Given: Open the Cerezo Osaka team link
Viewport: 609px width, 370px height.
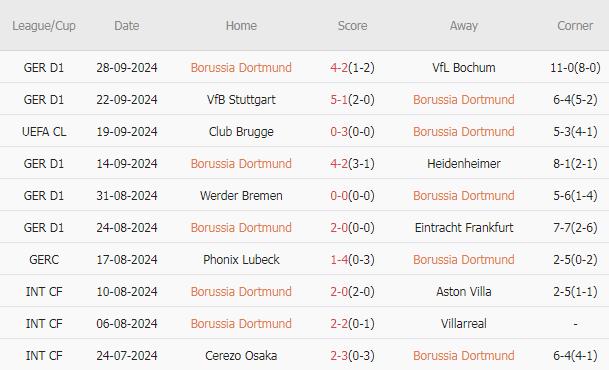Looking at the screenshot, I should click(x=241, y=356).
